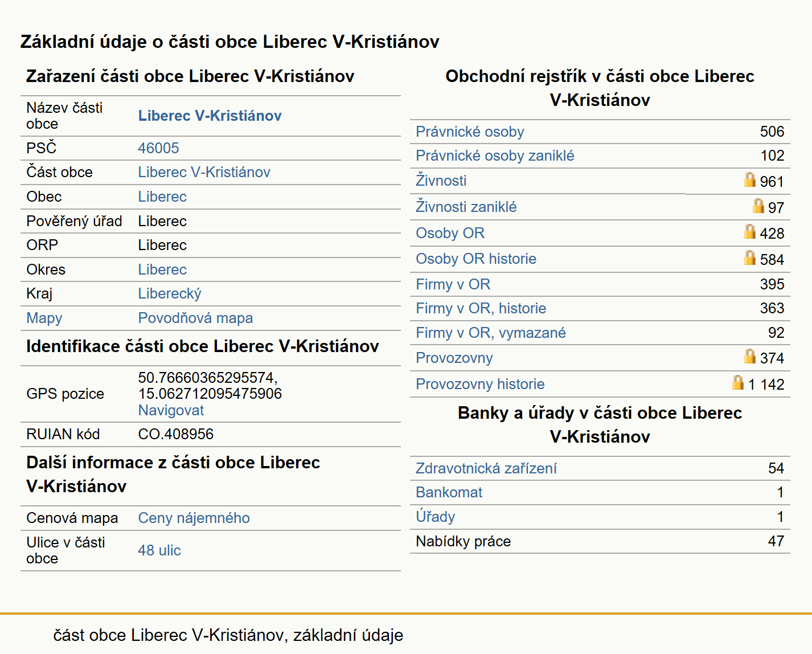Click the RUIAN code value CO.408956
Screen dimensions: 812x654
[176, 434]
